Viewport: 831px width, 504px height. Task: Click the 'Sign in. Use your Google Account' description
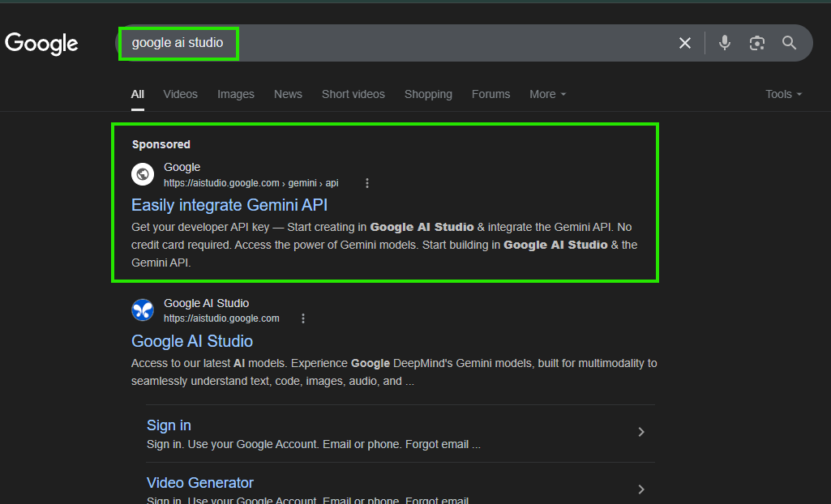coord(314,444)
